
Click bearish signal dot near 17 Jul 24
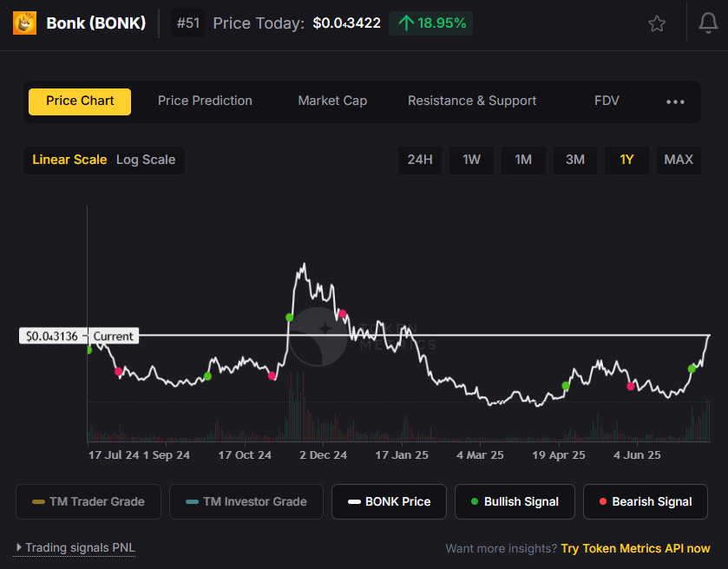tap(118, 371)
